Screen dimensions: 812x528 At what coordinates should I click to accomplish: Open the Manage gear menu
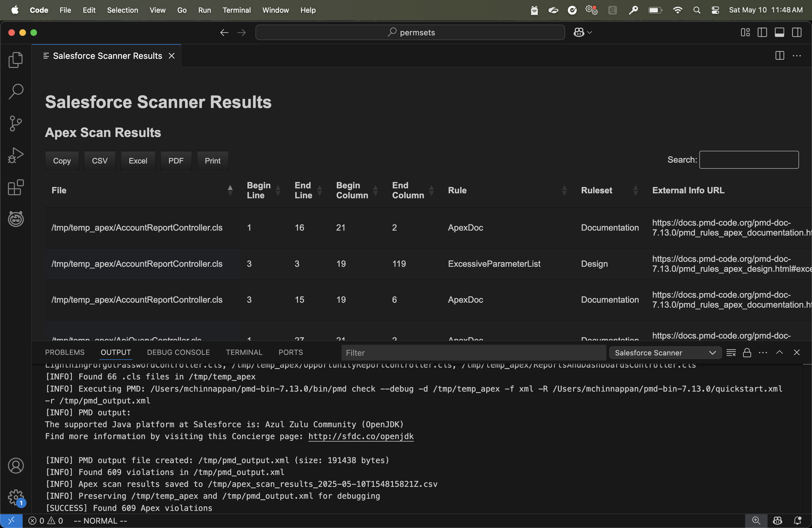[16, 497]
